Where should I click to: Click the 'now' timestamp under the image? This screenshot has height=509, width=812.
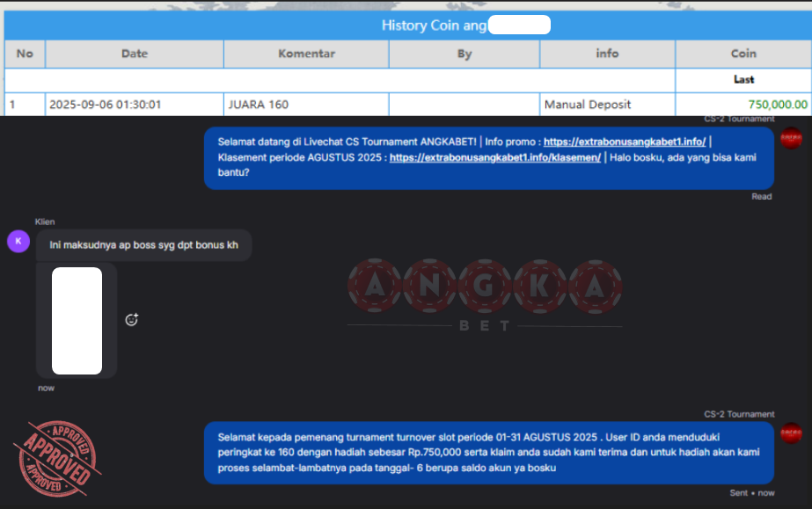(46, 388)
